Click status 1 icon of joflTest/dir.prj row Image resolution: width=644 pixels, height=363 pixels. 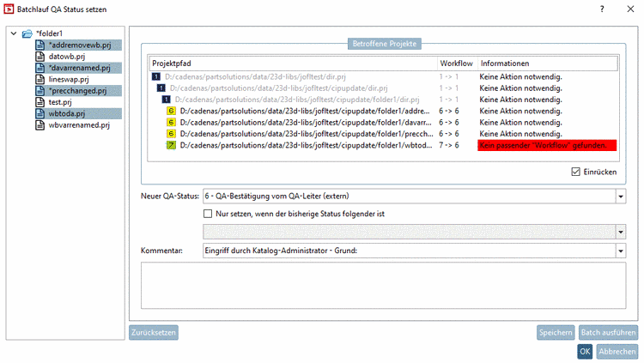pyautogui.click(x=156, y=76)
